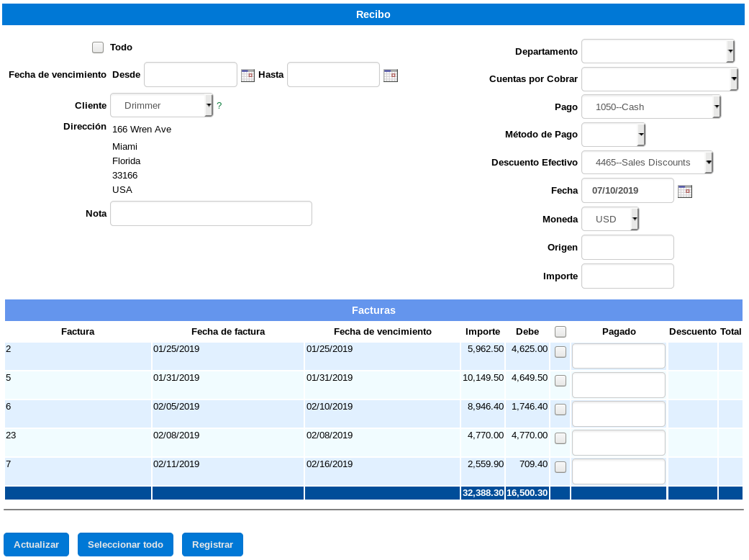The height and width of the screenshot is (560, 749).
Task: Click the due date 02/16/2019
Action: (x=330, y=464)
